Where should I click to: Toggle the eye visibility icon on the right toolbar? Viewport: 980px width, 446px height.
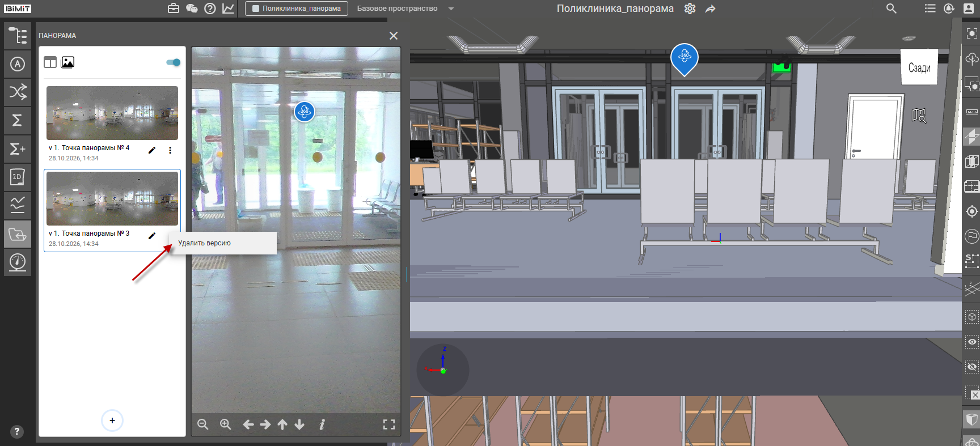(971, 342)
